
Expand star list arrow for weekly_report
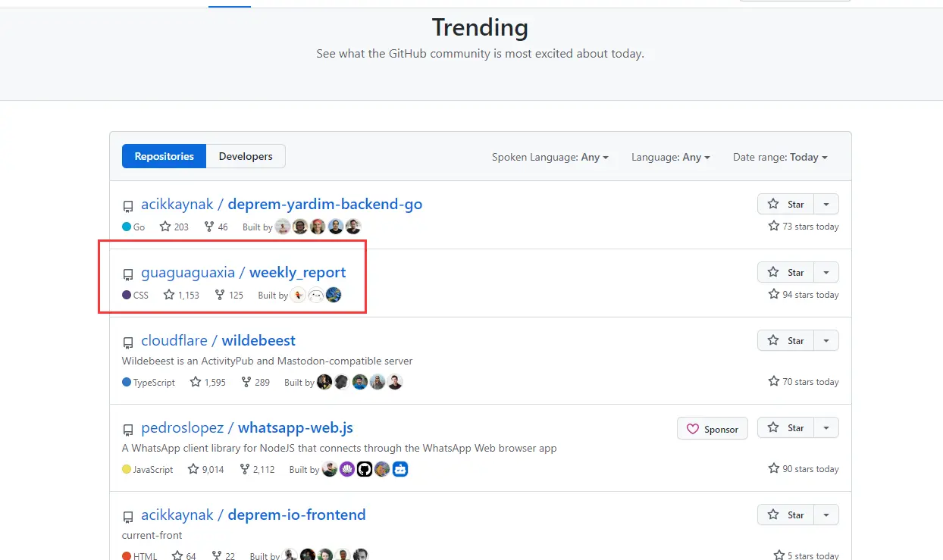[x=827, y=272]
